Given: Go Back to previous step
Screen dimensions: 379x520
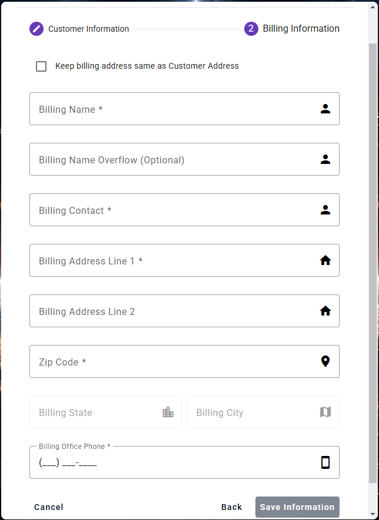Looking at the screenshot, I should coord(232,507).
